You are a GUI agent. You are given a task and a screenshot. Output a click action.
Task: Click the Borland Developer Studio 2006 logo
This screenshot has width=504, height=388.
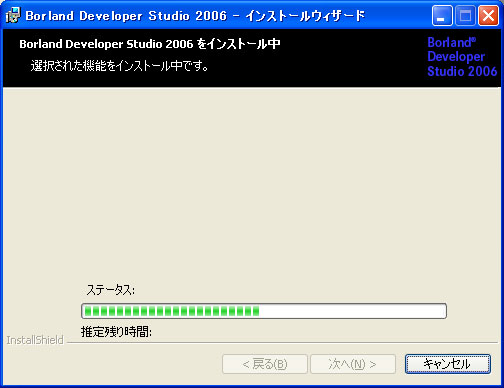462,57
